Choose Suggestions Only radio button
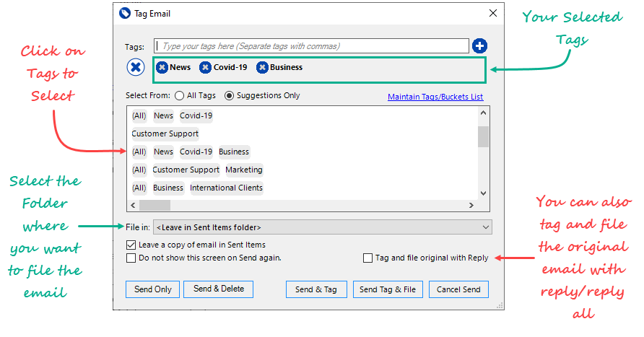The width and height of the screenshot is (644, 337). [229, 96]
